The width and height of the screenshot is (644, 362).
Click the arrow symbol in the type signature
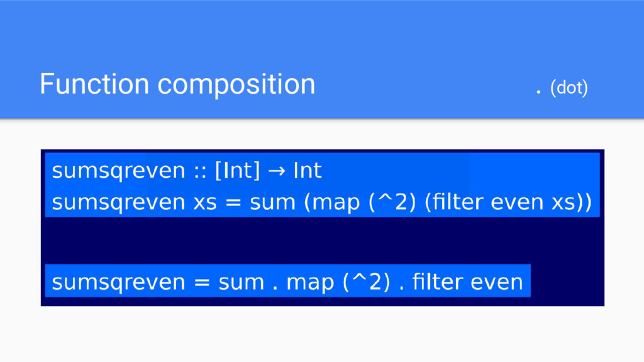tap(276, 171)
